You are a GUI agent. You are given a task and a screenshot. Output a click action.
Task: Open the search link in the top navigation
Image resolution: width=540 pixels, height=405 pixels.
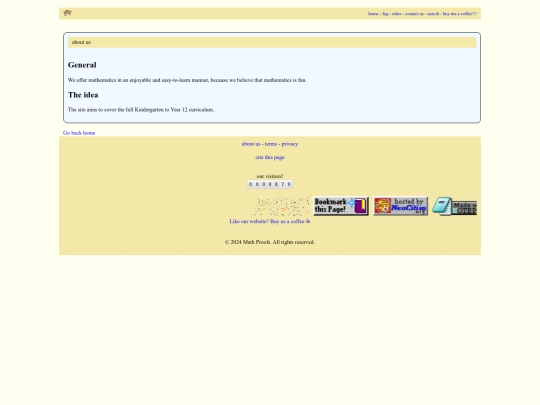coord(433,14)
